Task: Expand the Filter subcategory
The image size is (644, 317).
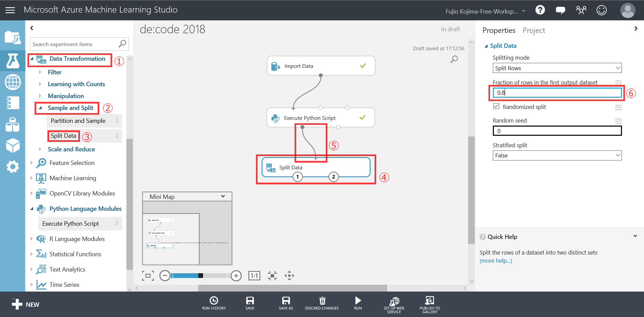Action: point(40,72)
